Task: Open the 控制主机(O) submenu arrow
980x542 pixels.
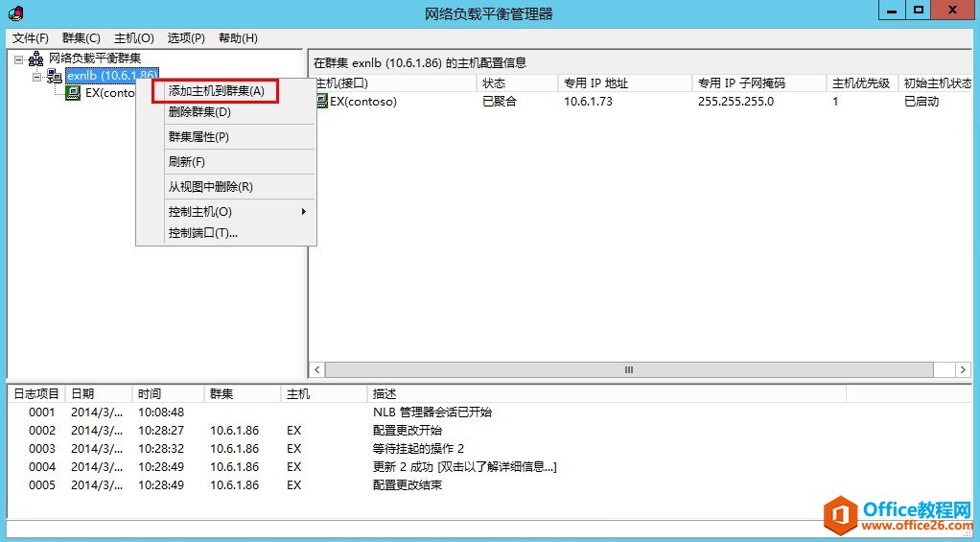Action: point(304,212)
